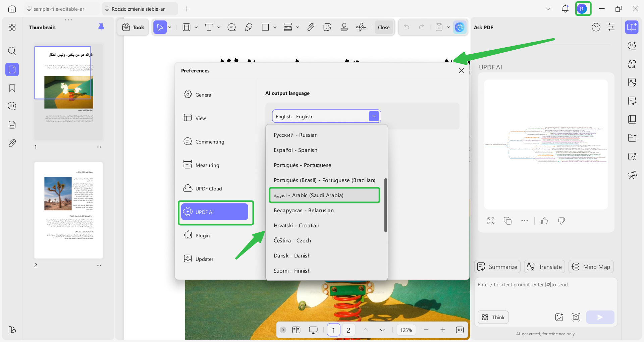Select the pencil drawing tool
The width and height of the screenshot is (644, 342).
(249, 27)
